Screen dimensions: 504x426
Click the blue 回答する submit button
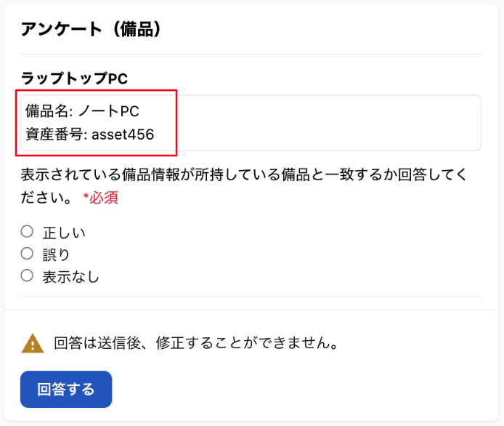point(66,390)
